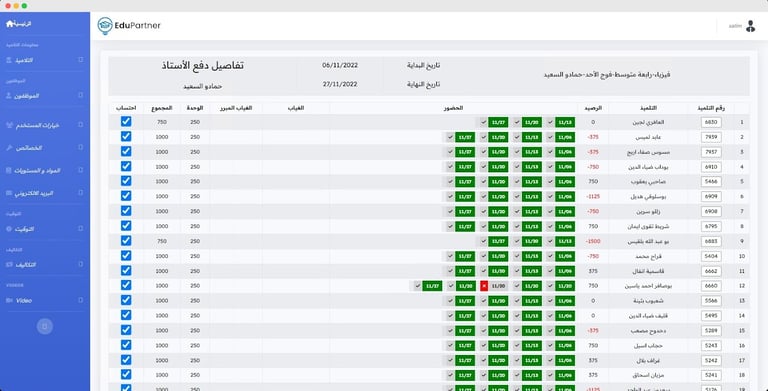Expand the المواد و المستويات submenu arrow

tap(81, 170)
